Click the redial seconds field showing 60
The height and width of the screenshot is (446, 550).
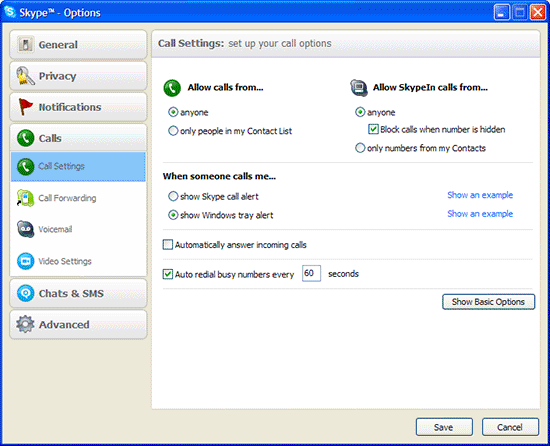click(x=311, y=273)
